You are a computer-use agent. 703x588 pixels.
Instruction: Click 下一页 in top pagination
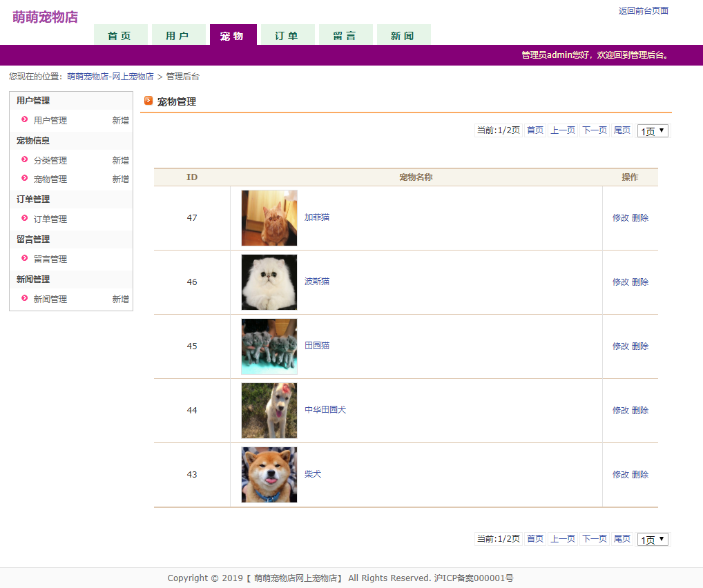pos(593,130)
